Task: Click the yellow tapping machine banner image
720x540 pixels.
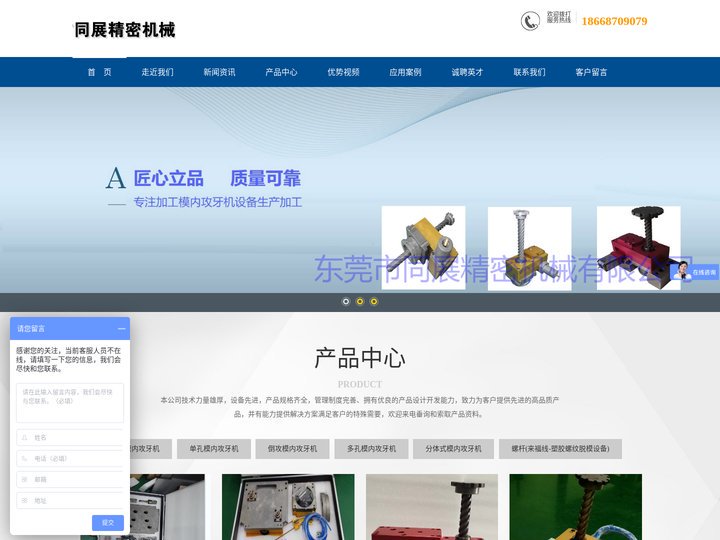Action: pos(423,248)
